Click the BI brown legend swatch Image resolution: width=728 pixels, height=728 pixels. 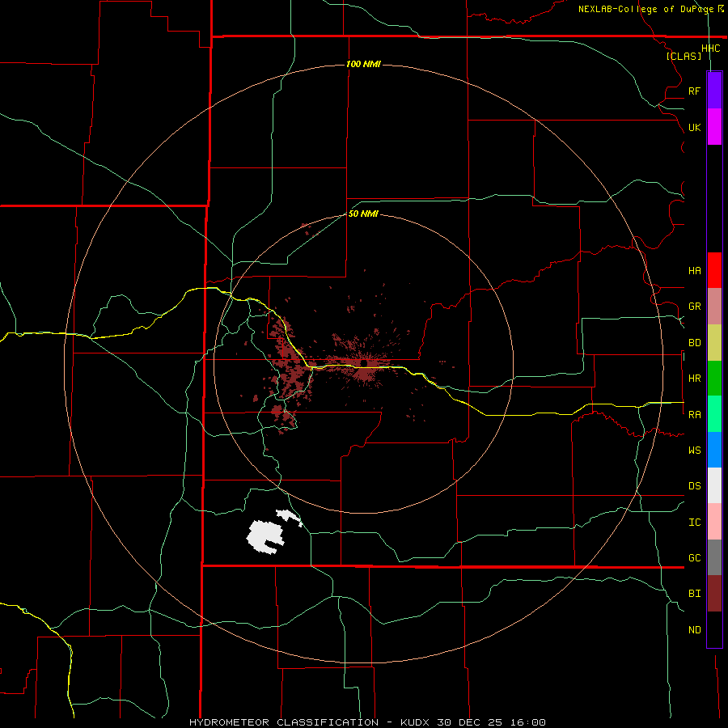tap(714, 594)
